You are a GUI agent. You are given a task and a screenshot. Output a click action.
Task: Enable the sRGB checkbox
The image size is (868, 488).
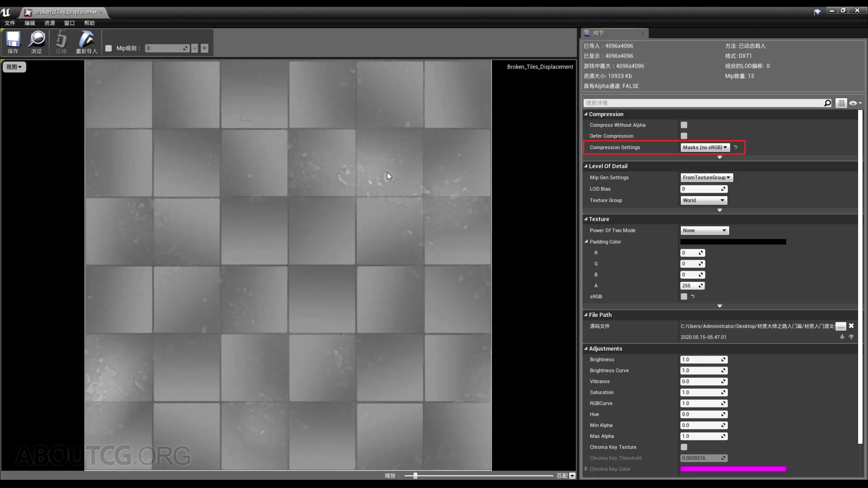tap(684, 296)
